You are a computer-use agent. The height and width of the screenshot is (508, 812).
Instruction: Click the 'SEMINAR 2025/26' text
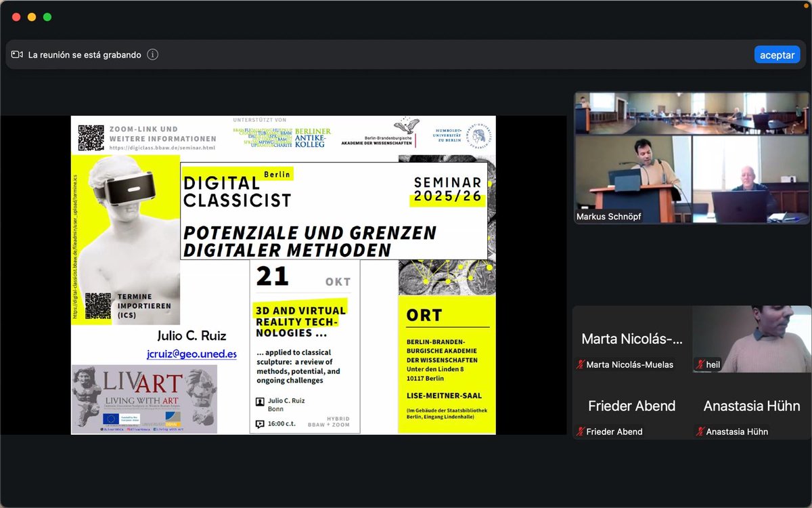click(448, 190)
